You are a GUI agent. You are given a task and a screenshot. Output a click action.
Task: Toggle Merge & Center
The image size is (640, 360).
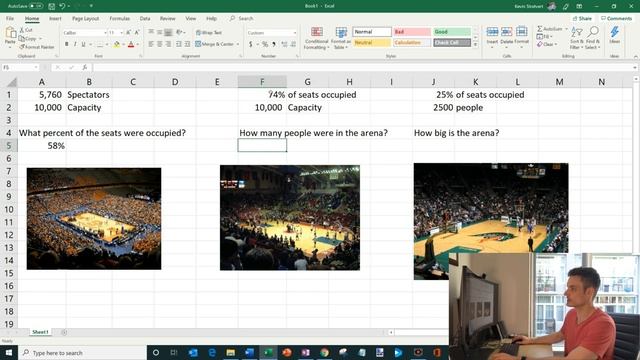(215, 44)
